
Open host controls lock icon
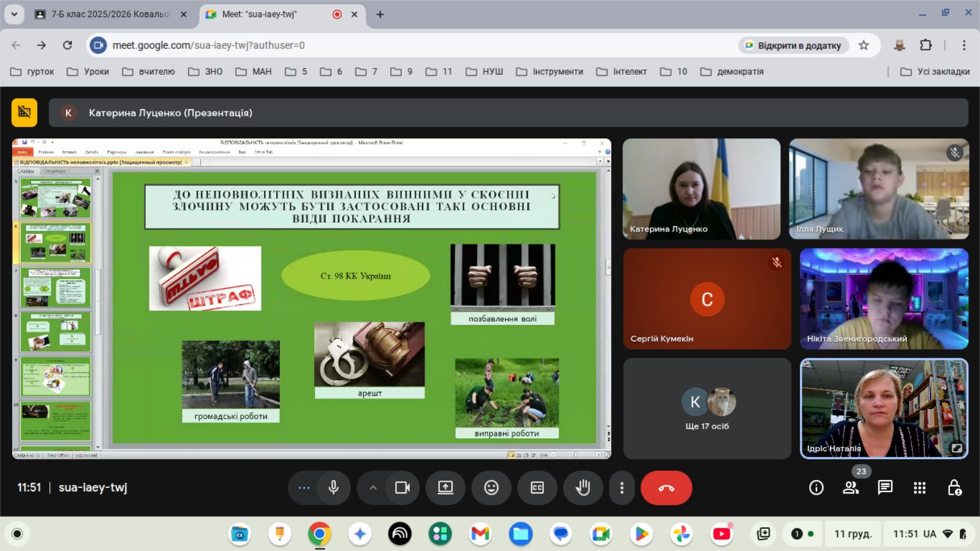pyautogui.click(x=954, y=487)
